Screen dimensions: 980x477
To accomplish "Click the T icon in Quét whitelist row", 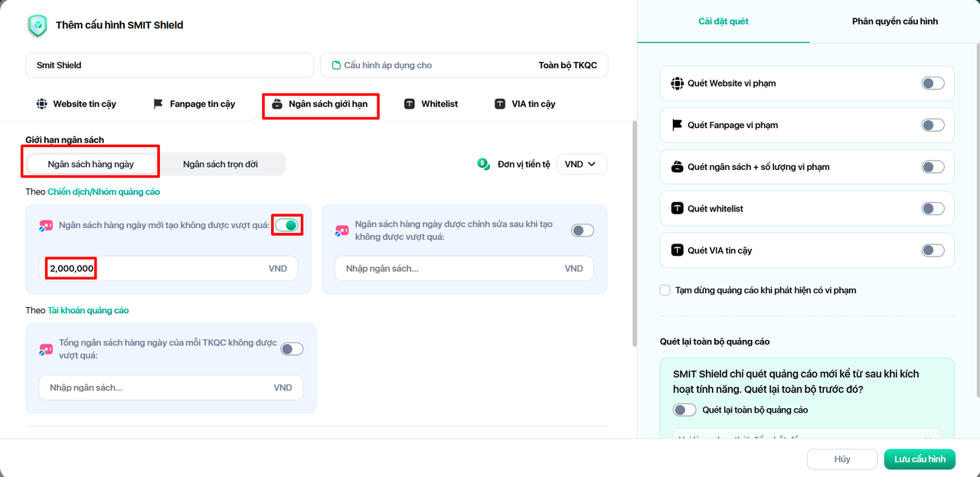I will tap(677, 208).
